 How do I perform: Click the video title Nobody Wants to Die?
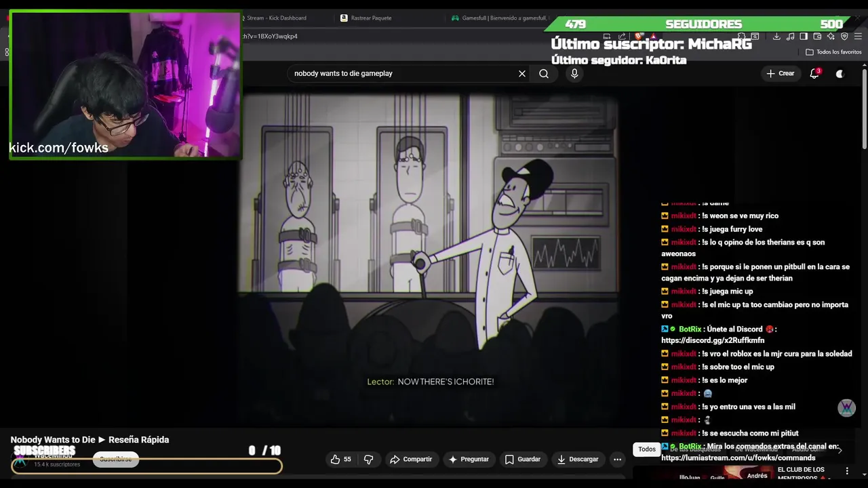pyautogui.click(x=90, y=440)
